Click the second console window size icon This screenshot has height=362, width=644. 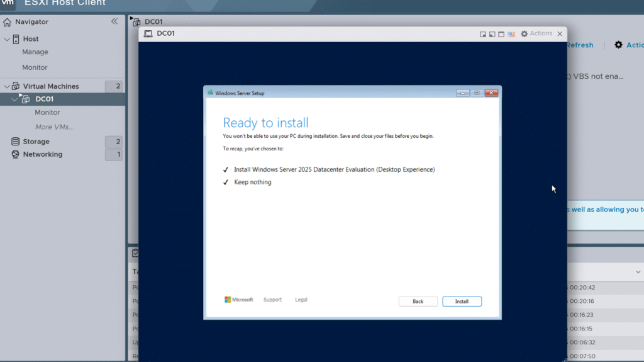click(492, 34)
